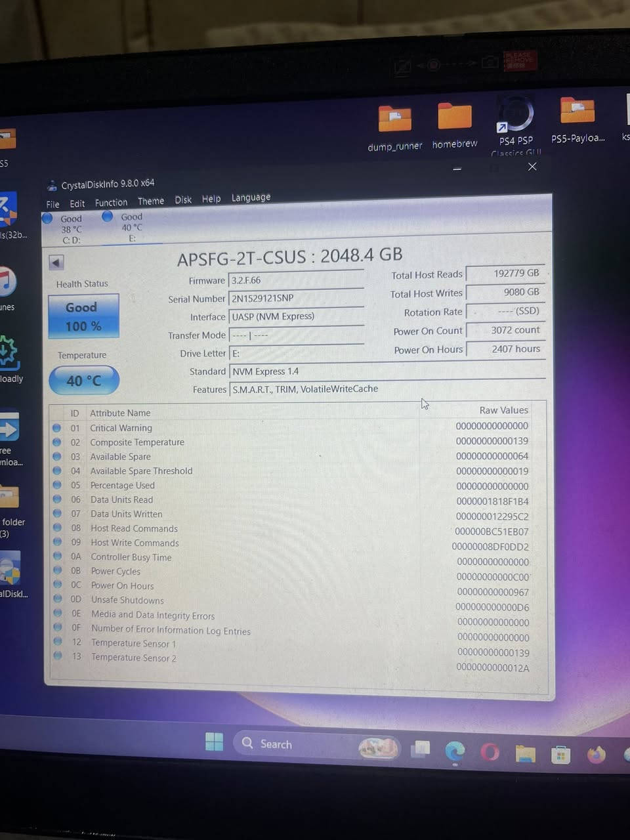Click the status dot of Power Cycles row

57,571
